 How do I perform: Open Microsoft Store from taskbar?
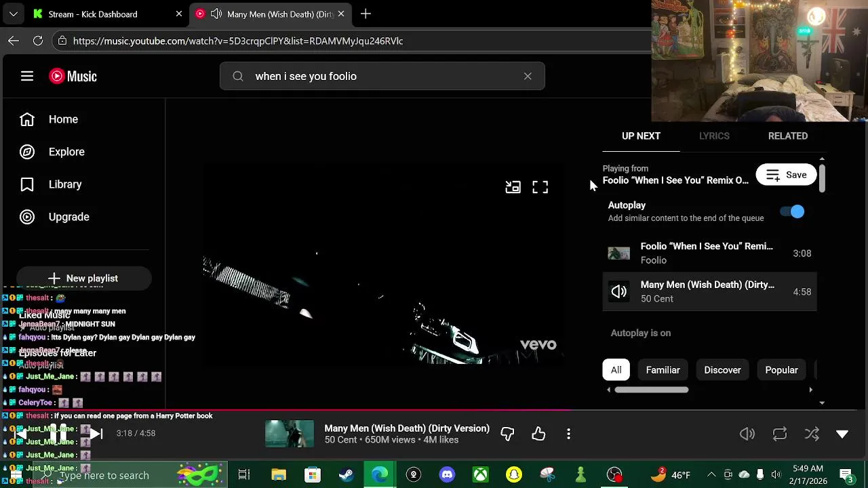(312, 475)
